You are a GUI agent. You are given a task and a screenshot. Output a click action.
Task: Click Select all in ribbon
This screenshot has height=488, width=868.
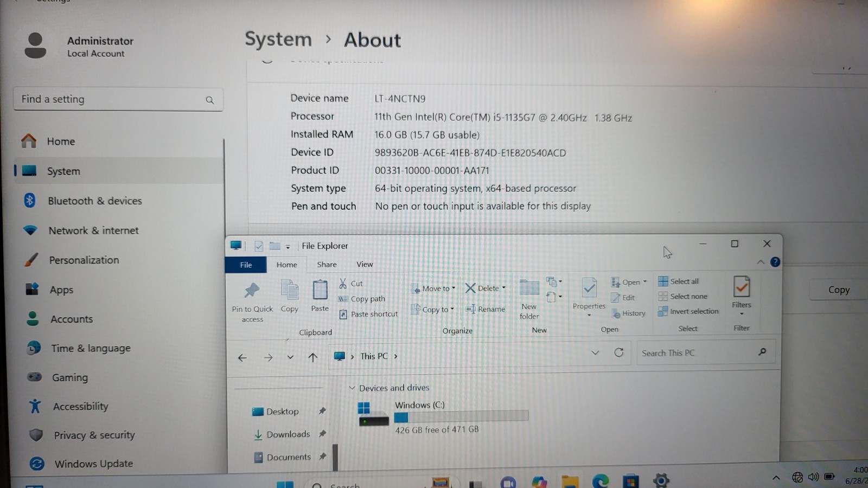click(679, 281)
